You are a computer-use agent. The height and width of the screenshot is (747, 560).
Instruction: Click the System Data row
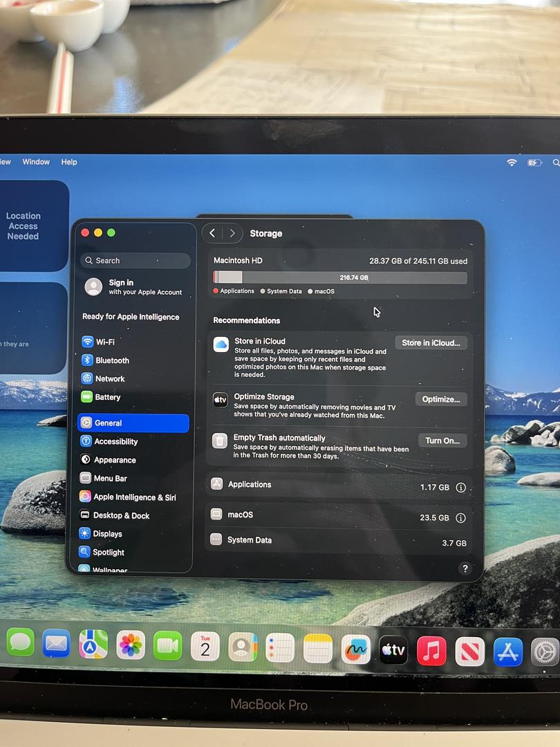pos(339,541)
